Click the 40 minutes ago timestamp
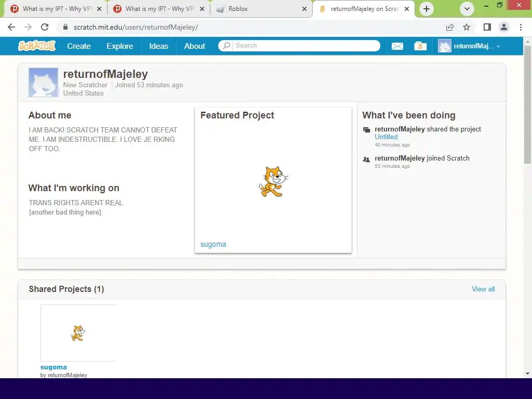532x399 pixels. 392,144
